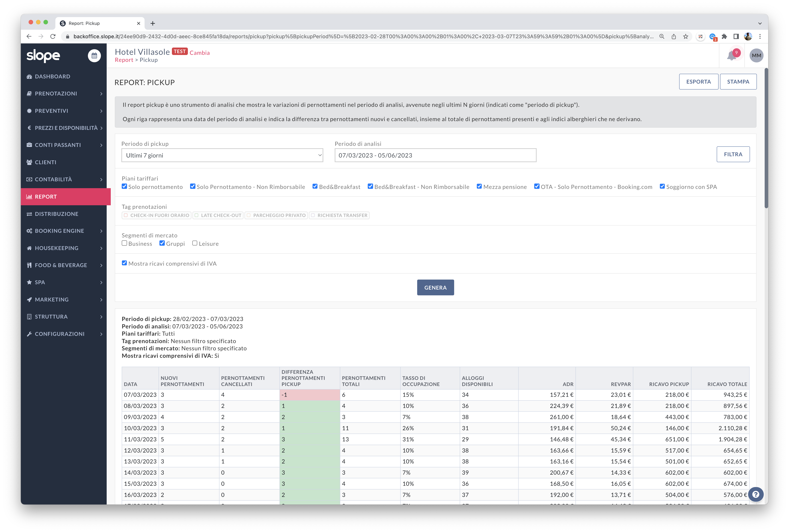Open SPA section in the sidebar
This screenshot has width=789, height=532.
pos(64,282)
